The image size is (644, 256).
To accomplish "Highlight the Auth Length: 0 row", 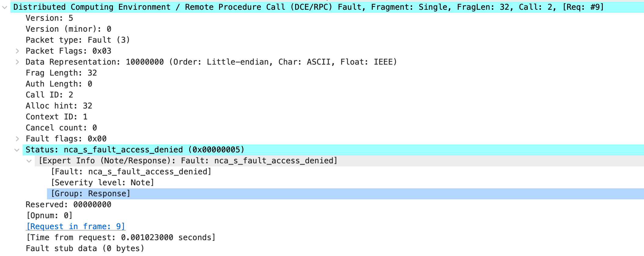I will coord(59,84).
